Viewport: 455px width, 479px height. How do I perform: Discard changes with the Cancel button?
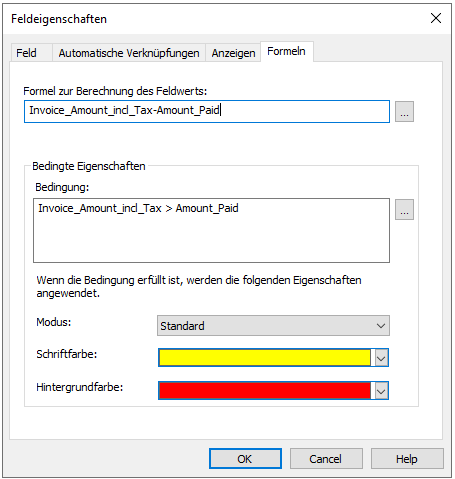pos(326,459)
